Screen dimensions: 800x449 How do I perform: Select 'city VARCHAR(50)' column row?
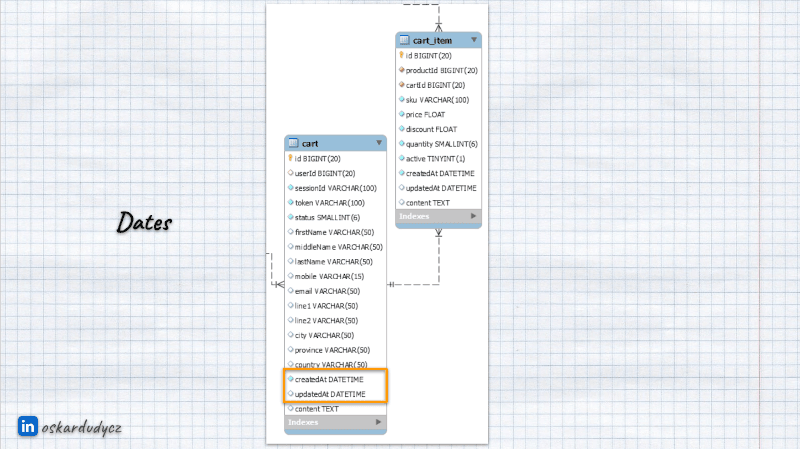pos(335,336)
